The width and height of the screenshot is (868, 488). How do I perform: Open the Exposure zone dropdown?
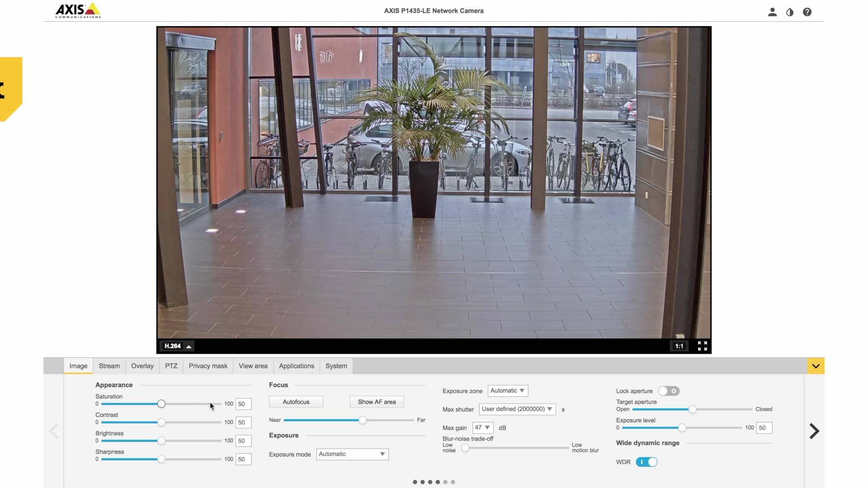tap(508, 391)
